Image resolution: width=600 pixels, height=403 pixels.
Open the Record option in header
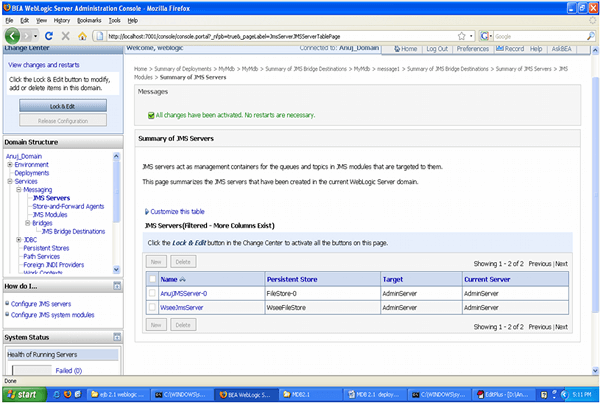511,48
